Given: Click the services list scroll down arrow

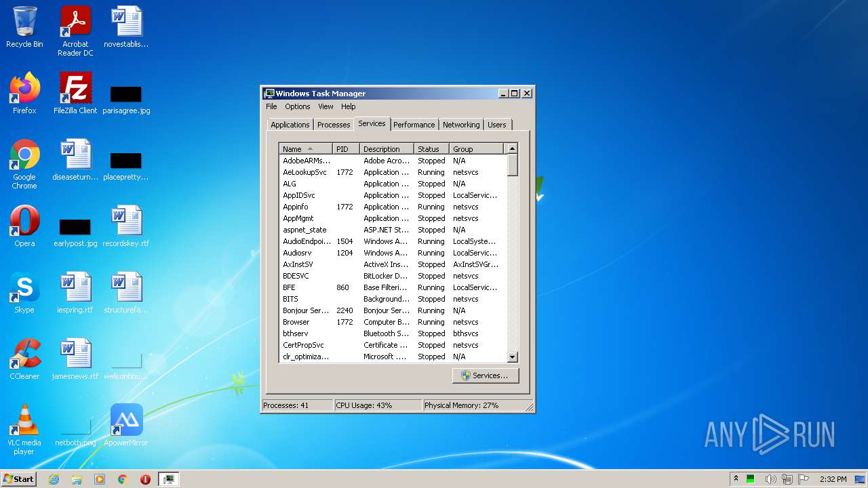Looking at the screenshot, I should [x=513, y=357].
